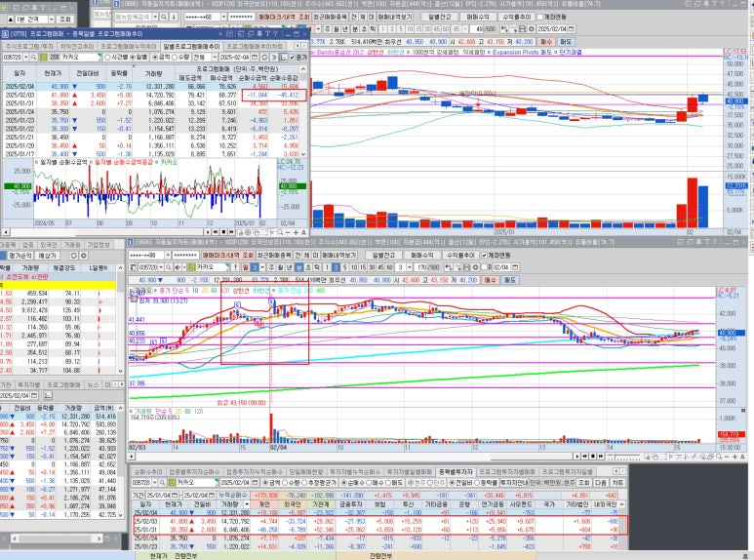Select 금액 radio in program trading window
Screen dimensions: 754x560
pos(161,57)
